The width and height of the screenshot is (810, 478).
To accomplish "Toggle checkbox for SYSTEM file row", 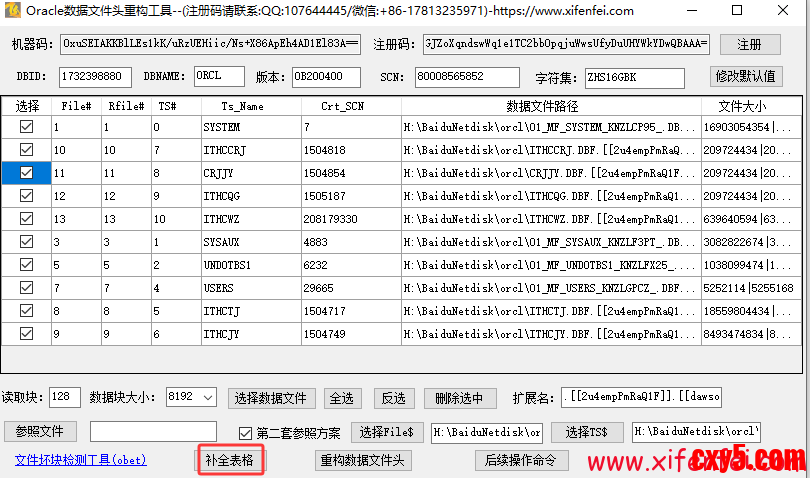I will tap(26, 127).
